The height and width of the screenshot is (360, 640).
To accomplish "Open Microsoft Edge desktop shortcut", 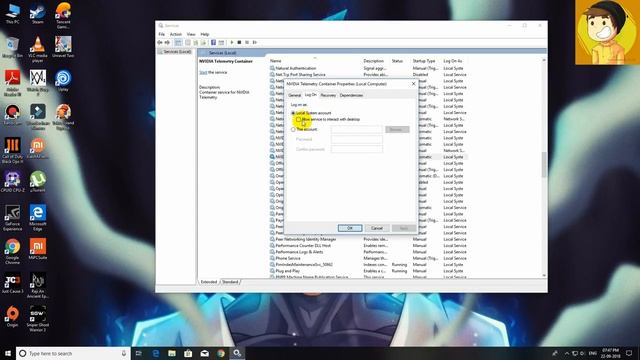I will (x=38, y=218).
